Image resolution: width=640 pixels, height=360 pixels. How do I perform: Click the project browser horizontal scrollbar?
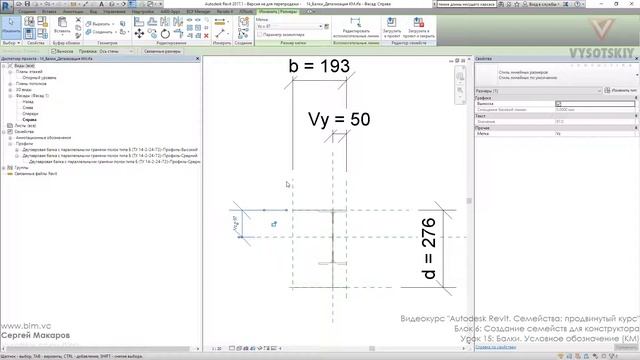click(x=98, y=349)
